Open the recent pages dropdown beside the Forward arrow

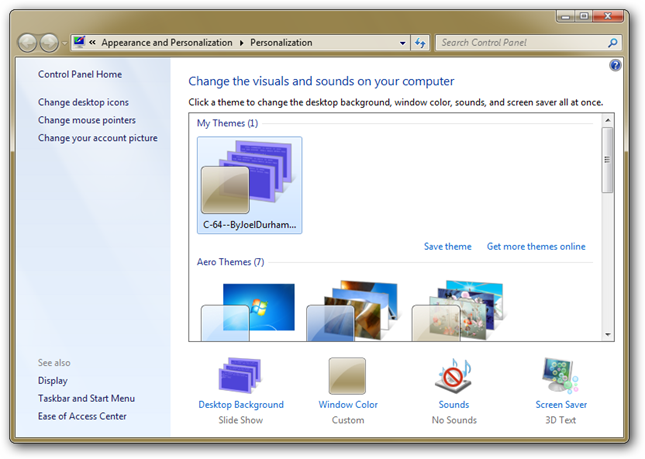(65, 43)
